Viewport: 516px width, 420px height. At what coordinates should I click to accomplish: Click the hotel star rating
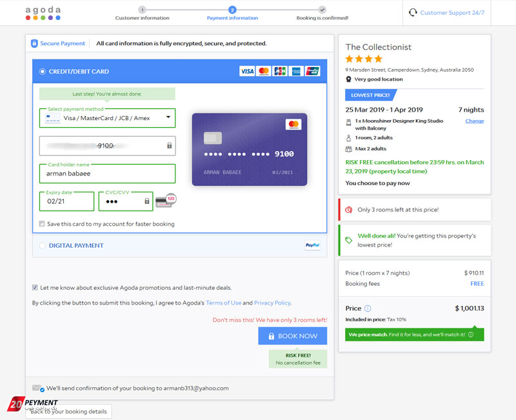(364, 59)
